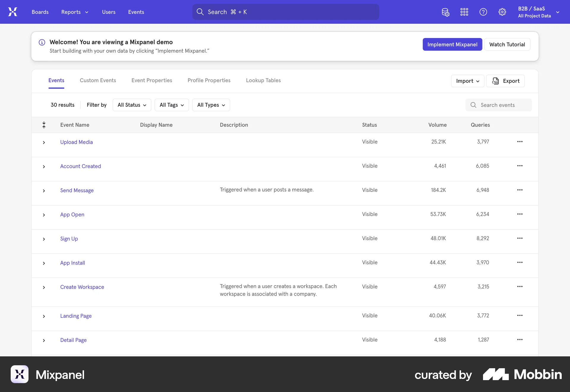Click the CSV icon on the Export button
Viewport: 570px width, 392px height.
coord(495,81)
